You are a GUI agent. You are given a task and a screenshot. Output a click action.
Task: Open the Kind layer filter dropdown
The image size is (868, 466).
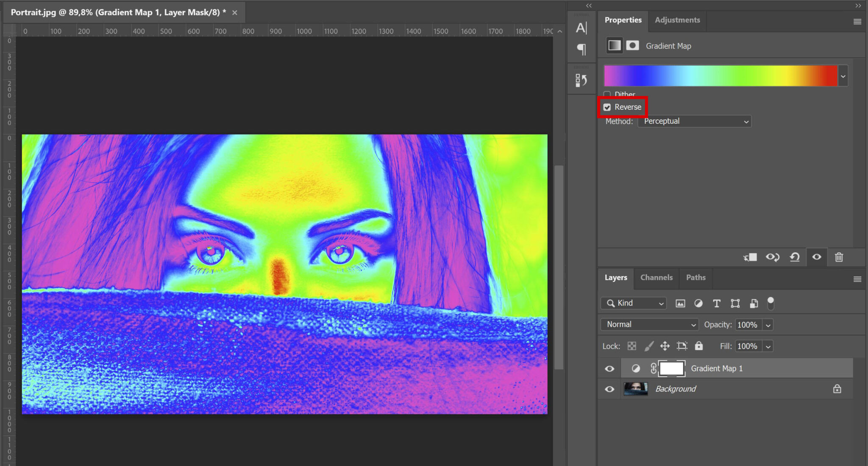point(633,303)
